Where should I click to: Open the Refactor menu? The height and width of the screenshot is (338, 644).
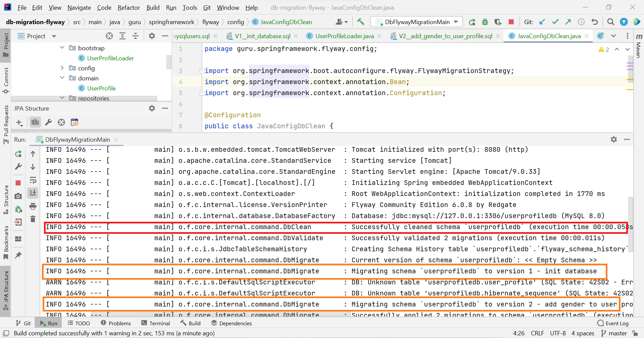point(128,7)
